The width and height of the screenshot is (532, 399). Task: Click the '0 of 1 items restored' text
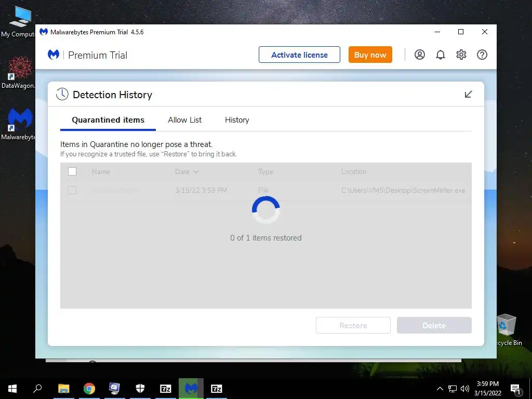pyautogui.click(x=265, y=238)
